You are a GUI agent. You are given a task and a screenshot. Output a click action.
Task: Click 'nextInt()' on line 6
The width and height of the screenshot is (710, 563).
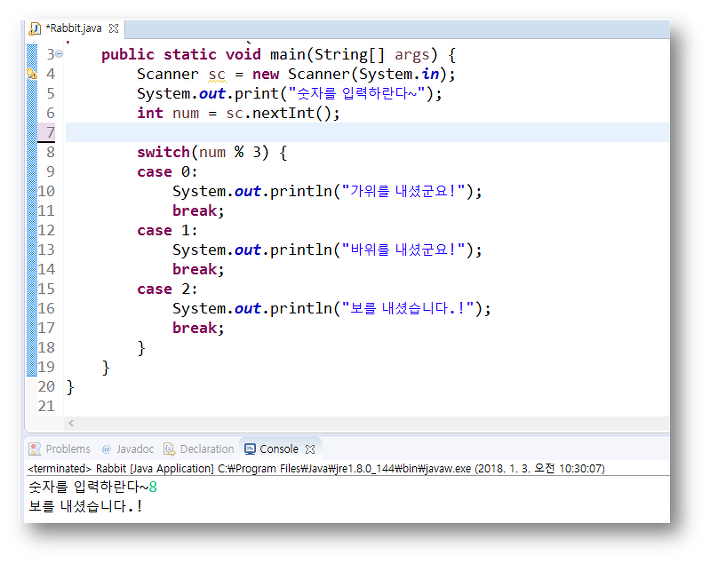[292, 113]
